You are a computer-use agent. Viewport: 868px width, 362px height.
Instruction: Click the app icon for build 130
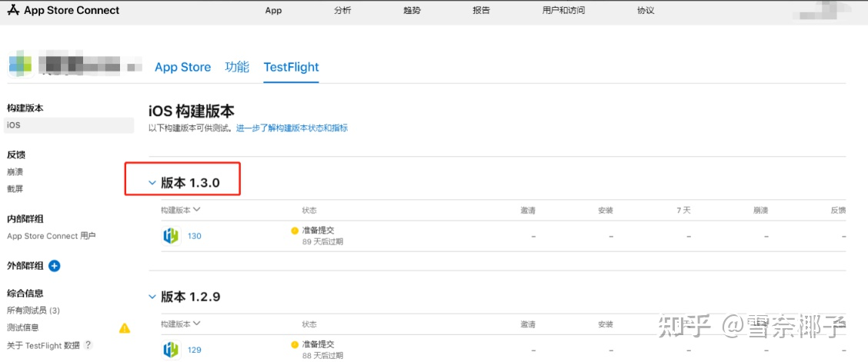(x=171, y=236)
